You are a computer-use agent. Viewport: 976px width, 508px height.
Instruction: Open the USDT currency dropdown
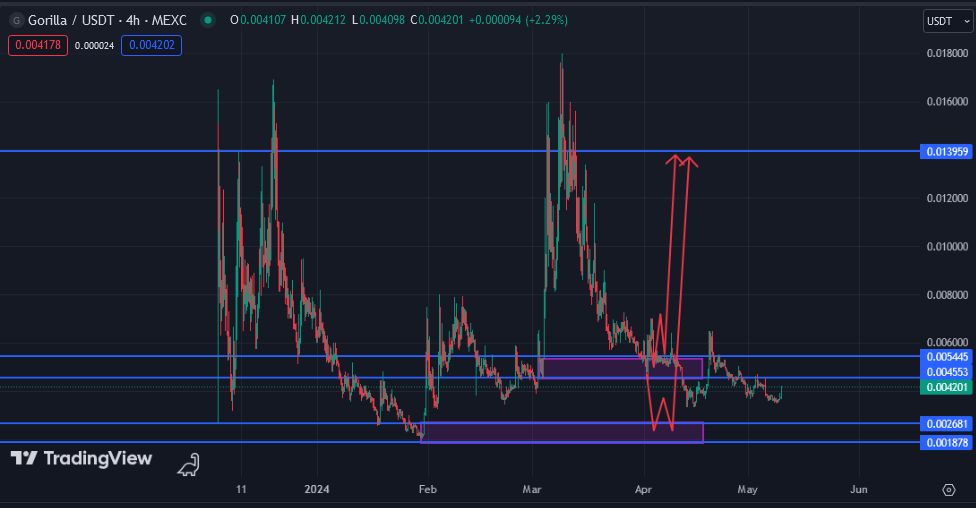[x=948, y=21]
